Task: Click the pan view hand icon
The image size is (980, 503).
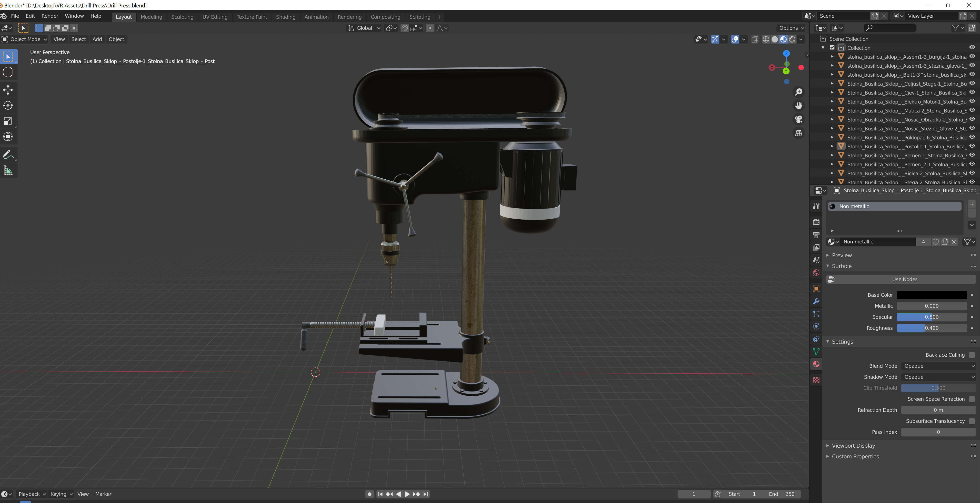Action: [798, 105]
